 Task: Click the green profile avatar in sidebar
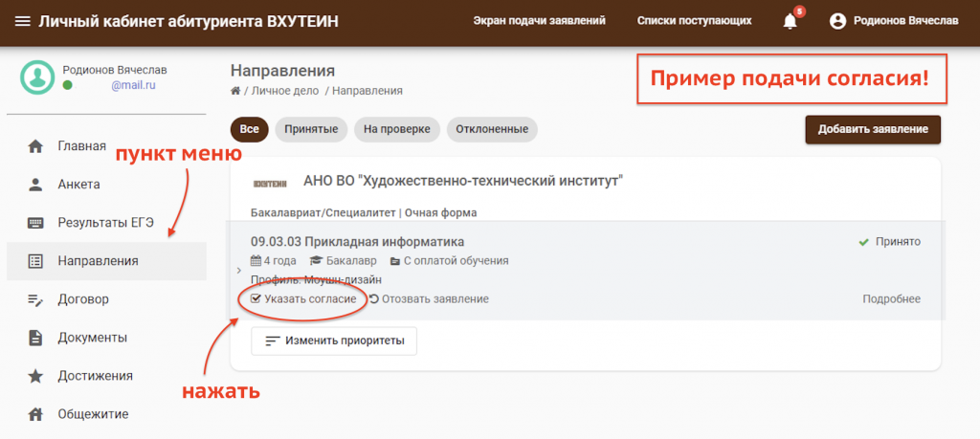click(37, 77)
